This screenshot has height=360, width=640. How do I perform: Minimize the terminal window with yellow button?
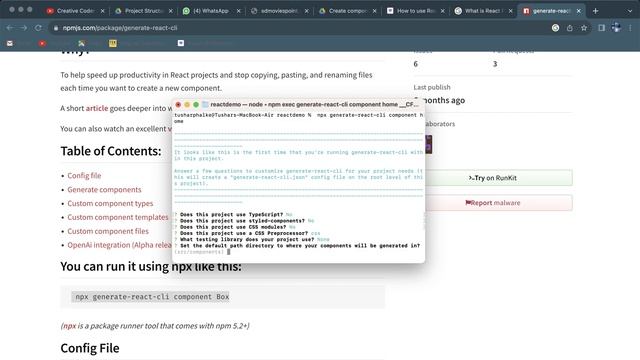pyautogui.click(x=187, y=104)
